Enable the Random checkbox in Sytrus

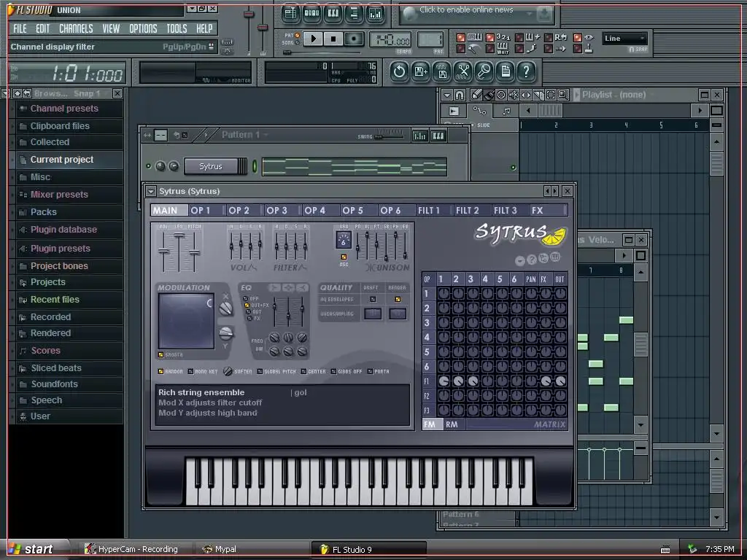click(x=161, y=371)
